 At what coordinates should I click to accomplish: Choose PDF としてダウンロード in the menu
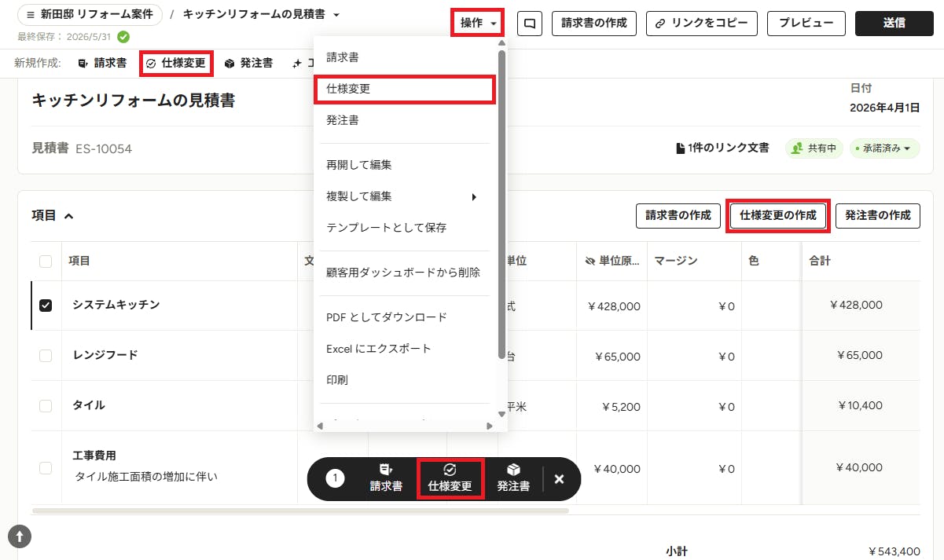406,317
